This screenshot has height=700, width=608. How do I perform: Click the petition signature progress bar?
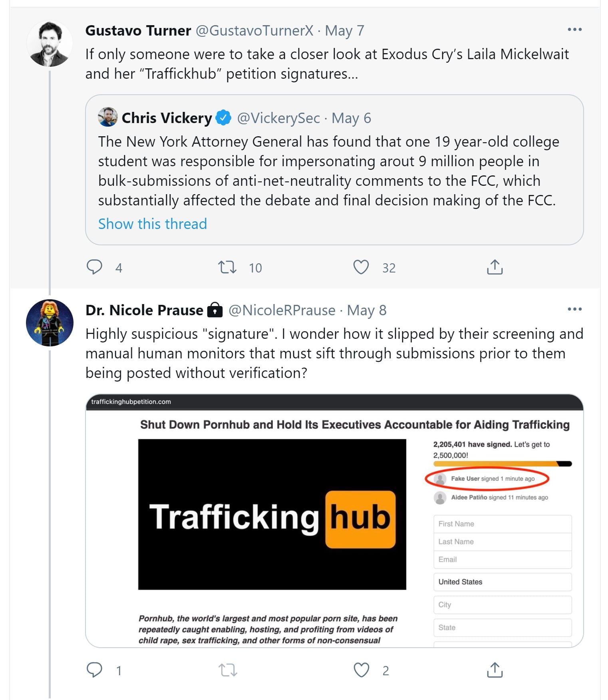coord(502,464)
